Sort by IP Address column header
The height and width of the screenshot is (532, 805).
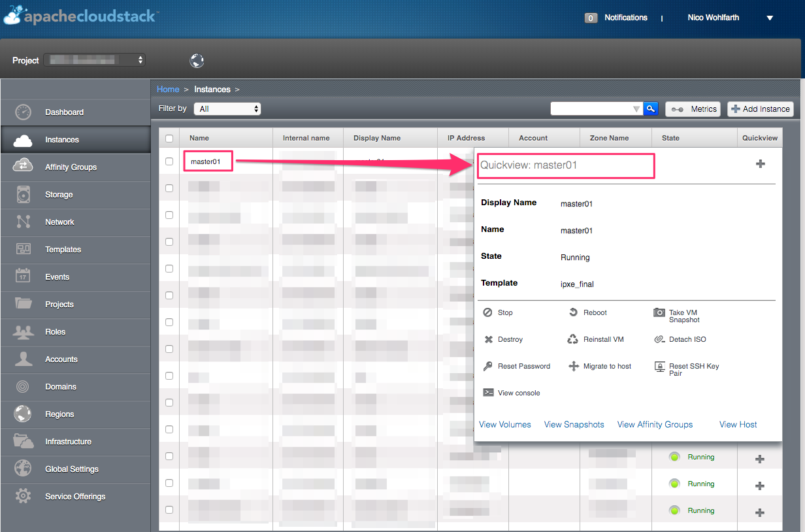tap(467, 138)
